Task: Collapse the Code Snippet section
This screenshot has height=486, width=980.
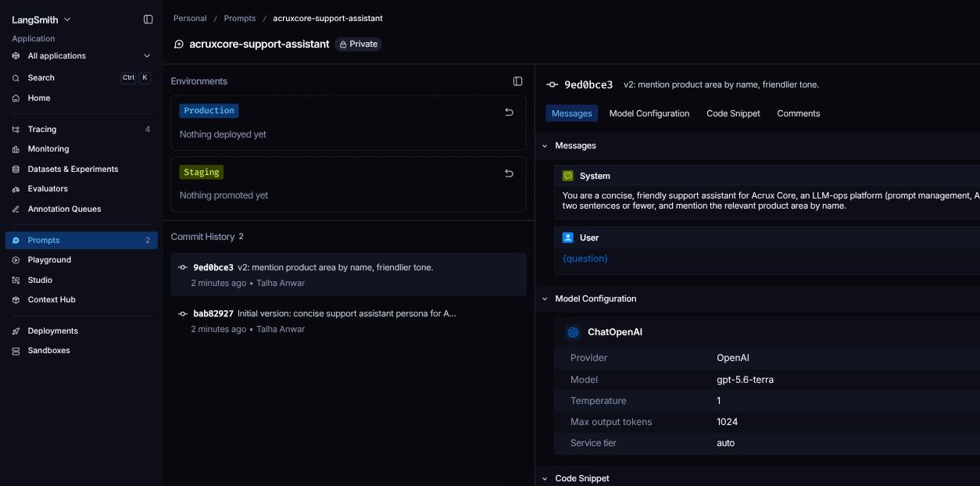Action: coord(545,479)
